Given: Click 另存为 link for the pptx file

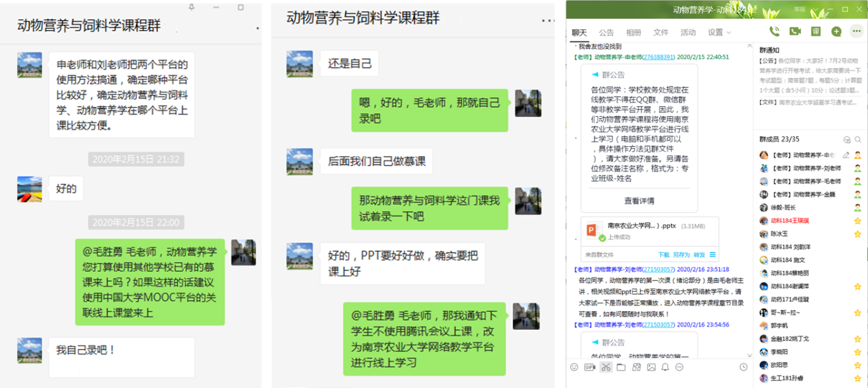Looking at the screenshot, I should (x=681, y=255).
